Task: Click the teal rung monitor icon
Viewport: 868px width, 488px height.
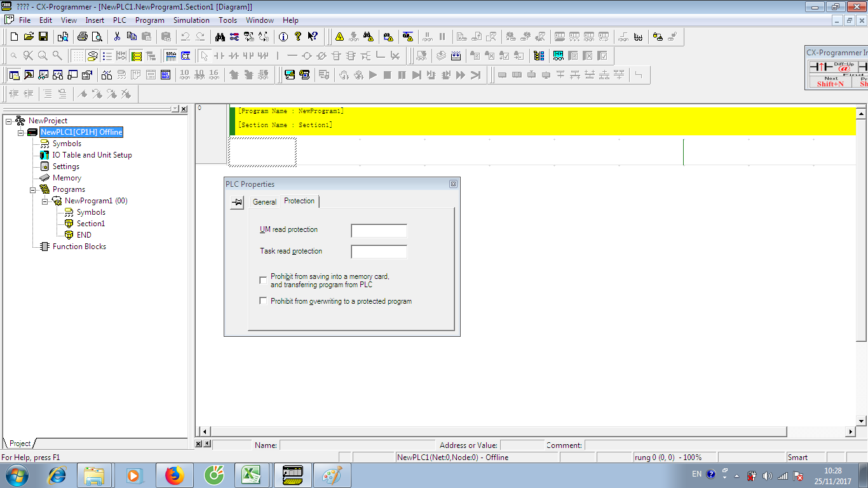Action: (558, 56)
